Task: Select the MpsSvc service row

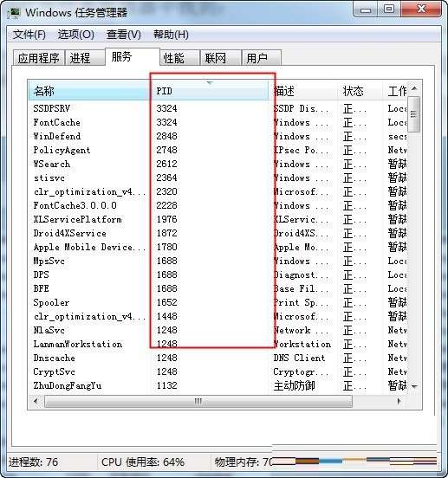Action: [x=218, y=262]
